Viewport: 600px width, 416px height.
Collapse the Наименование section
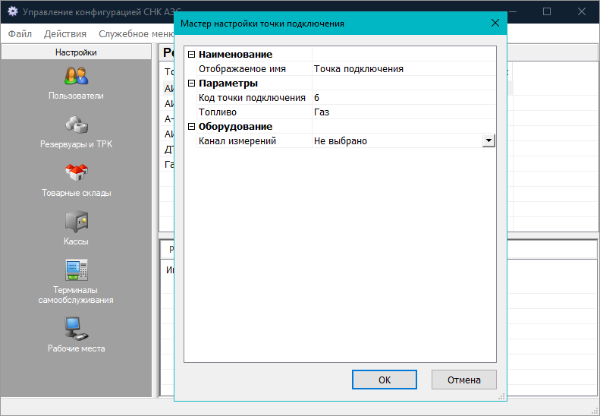tap(192, 54)
